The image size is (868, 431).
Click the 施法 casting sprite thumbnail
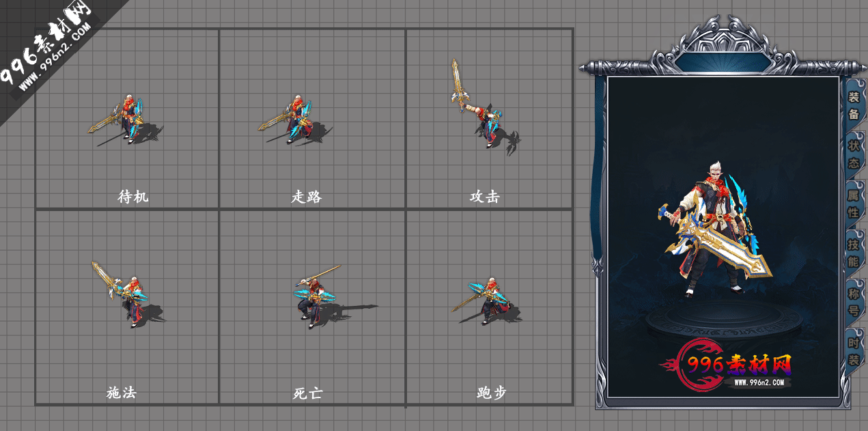128,294
